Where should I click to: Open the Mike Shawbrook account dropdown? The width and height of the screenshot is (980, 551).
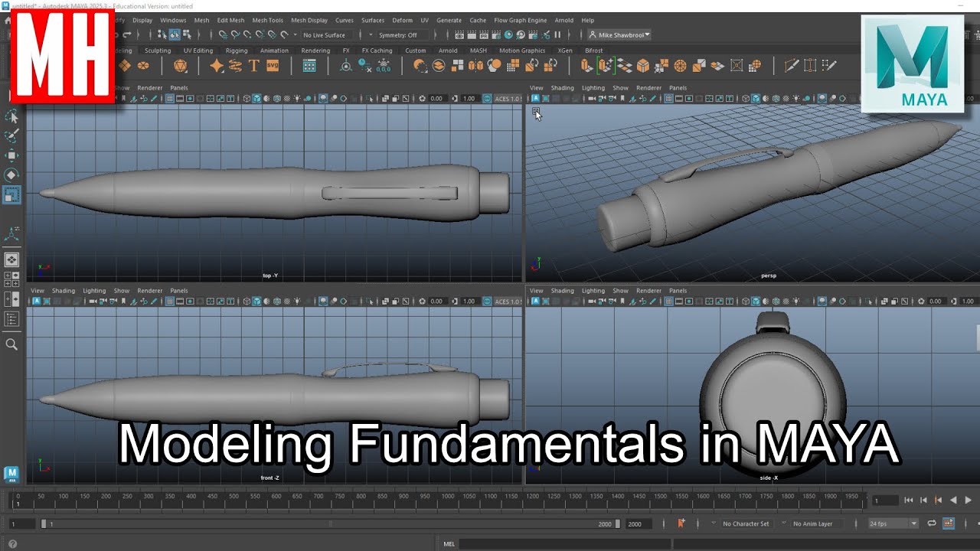pos(619,34)
